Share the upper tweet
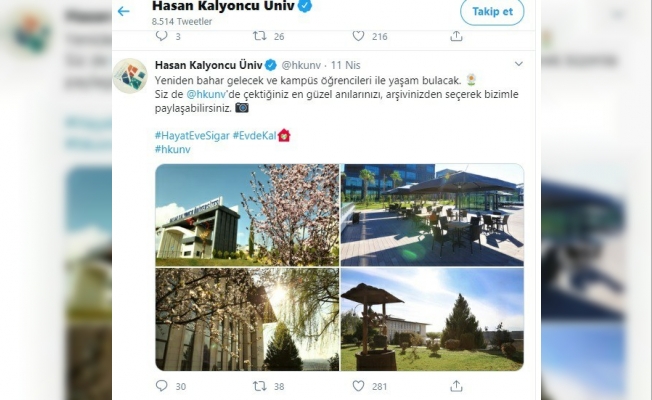This screenshot has height=400, width=652. click(456, 36)
